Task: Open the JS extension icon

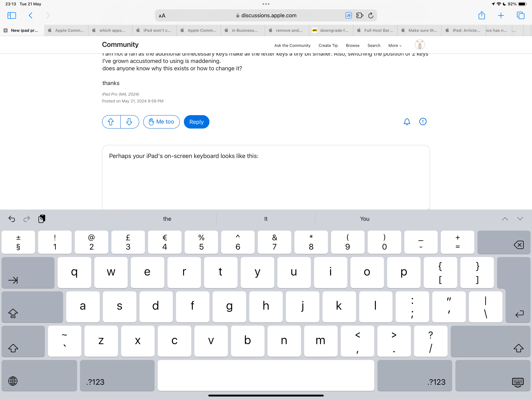Action: (x=348, y=15)
